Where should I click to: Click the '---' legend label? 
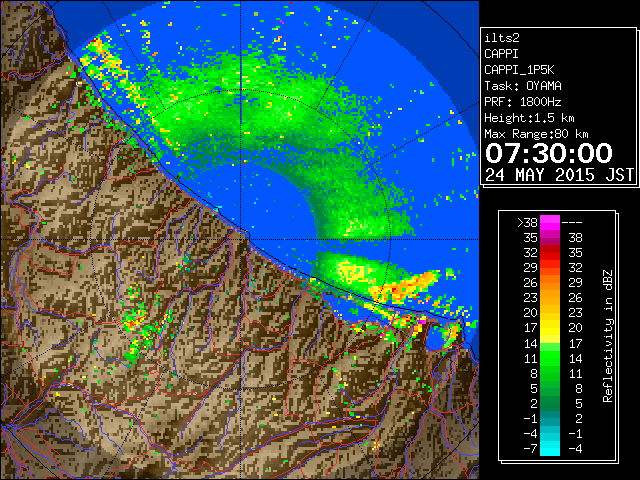click(x=572, y=222)
